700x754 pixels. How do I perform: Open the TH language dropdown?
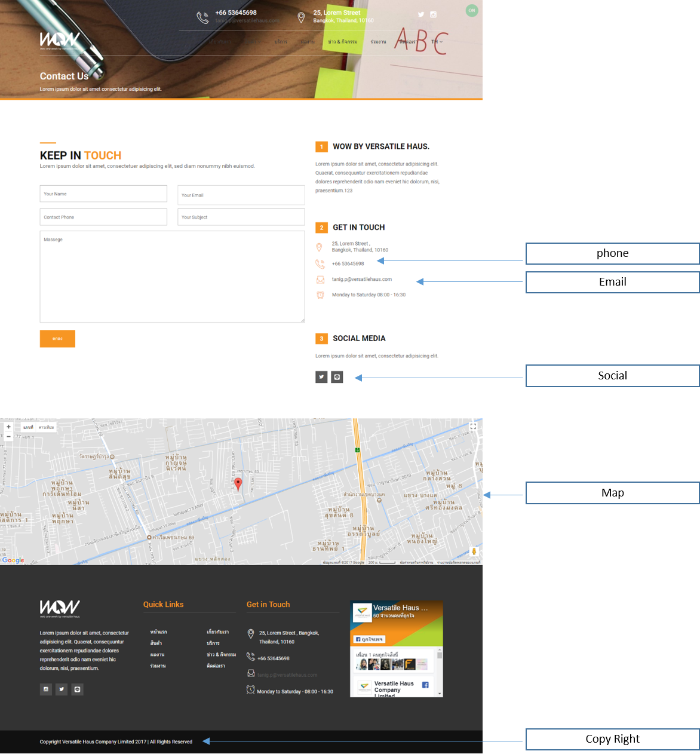click(437, 42)
